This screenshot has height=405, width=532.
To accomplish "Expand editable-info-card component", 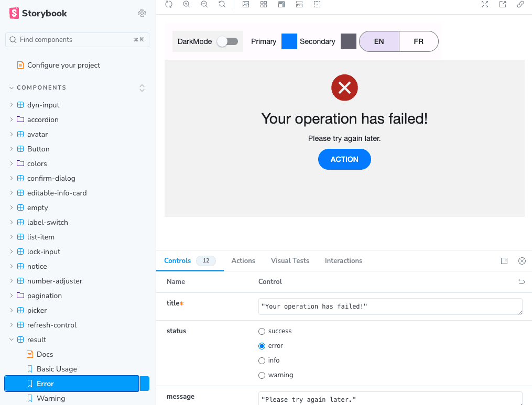I will click(57, 193).
